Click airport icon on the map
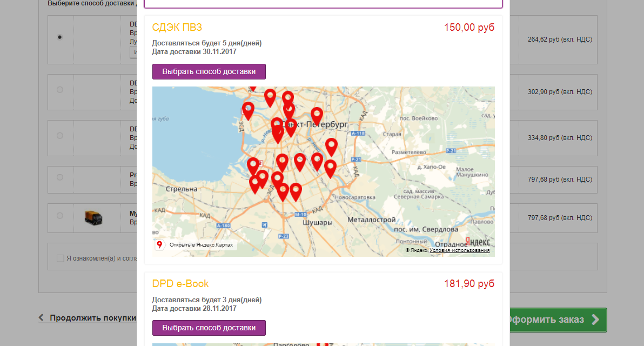Image resolution: width=644 pixels, height=346 pixels. [x=265, y=225]
